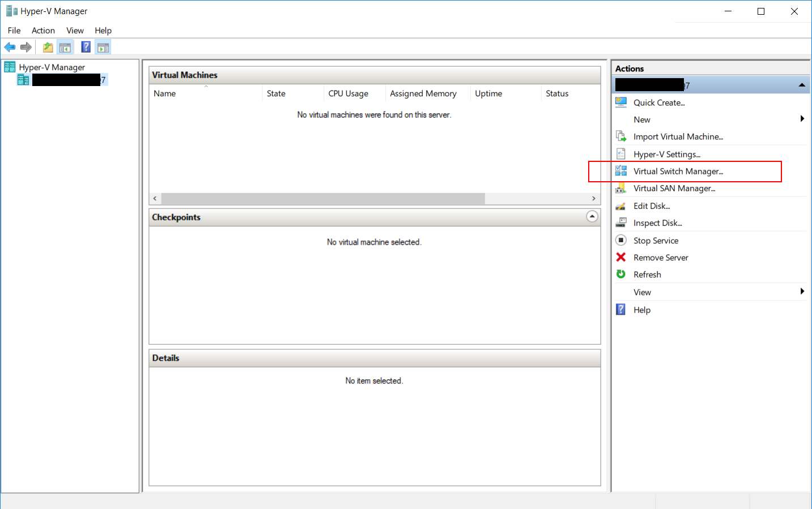Click the Virtual Machines horizontal scrollbar left arrow
This screenshot has height=509, width=812.
(x=155, y=199)
